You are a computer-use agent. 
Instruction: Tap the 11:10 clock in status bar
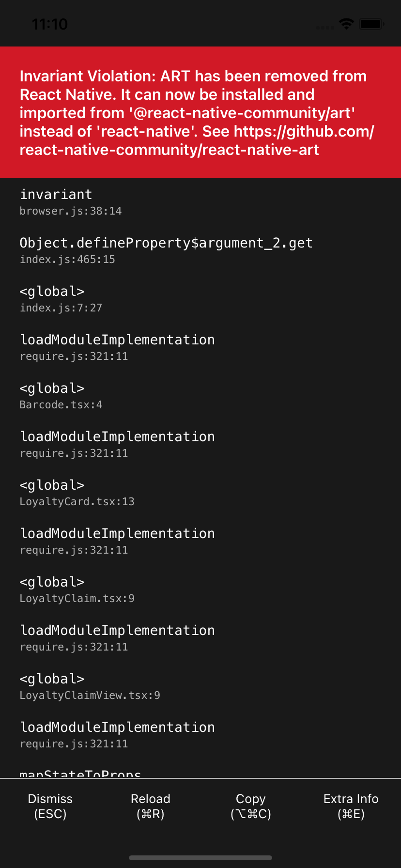(50, 24)
